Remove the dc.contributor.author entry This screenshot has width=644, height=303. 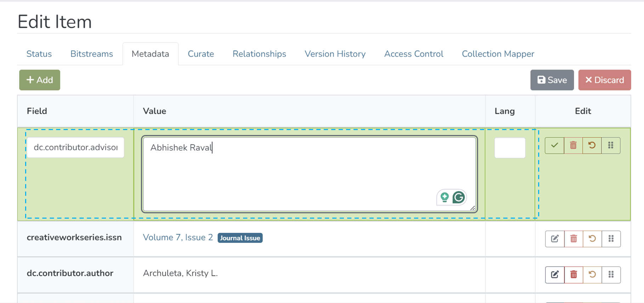[574, 275]
